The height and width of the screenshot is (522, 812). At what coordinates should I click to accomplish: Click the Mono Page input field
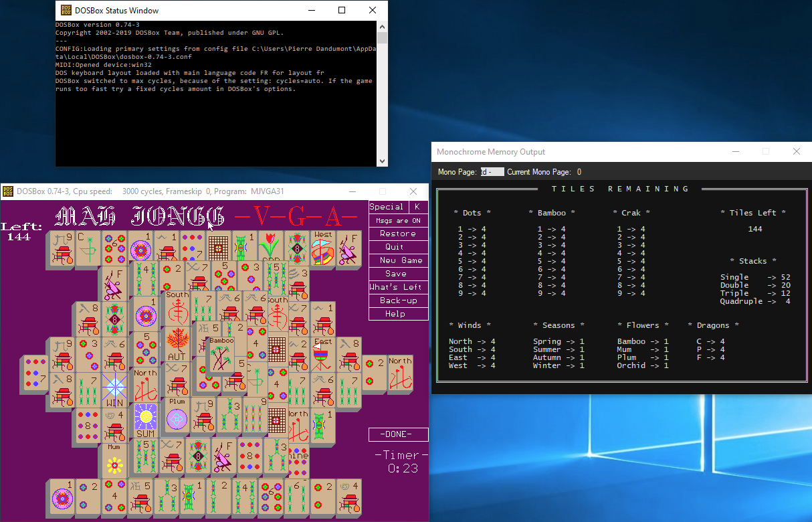(492, 172)
